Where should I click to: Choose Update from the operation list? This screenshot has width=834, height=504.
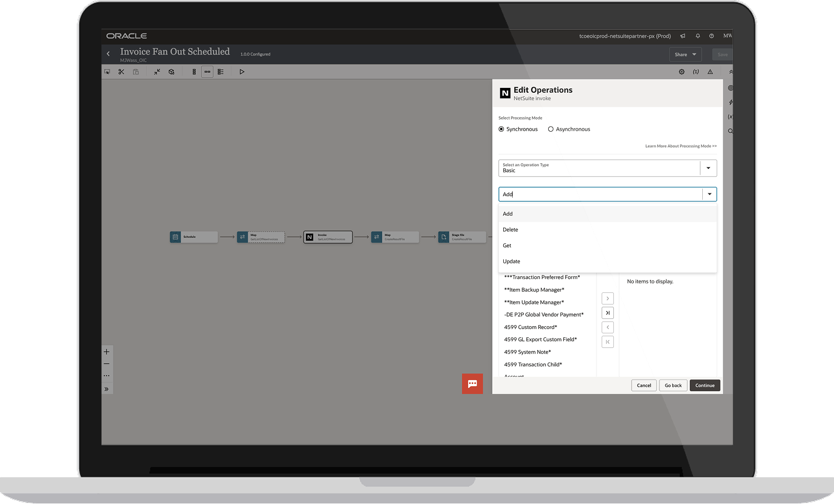coord(512,261)
